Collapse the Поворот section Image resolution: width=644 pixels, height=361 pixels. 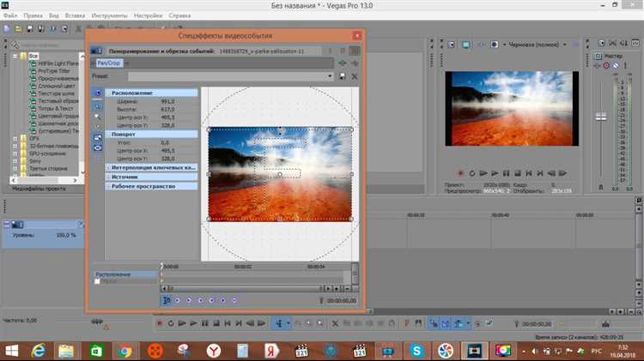(108, 135)
